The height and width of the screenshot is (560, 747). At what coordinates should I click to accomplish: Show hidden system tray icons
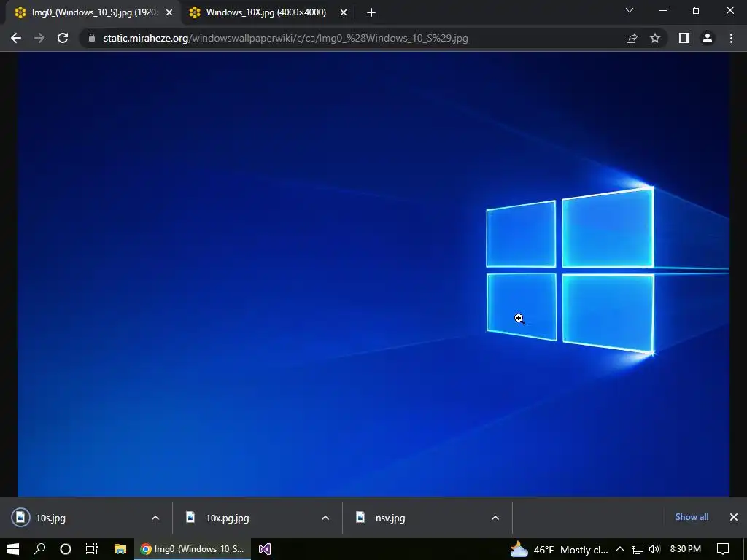[x=620, y=549]
